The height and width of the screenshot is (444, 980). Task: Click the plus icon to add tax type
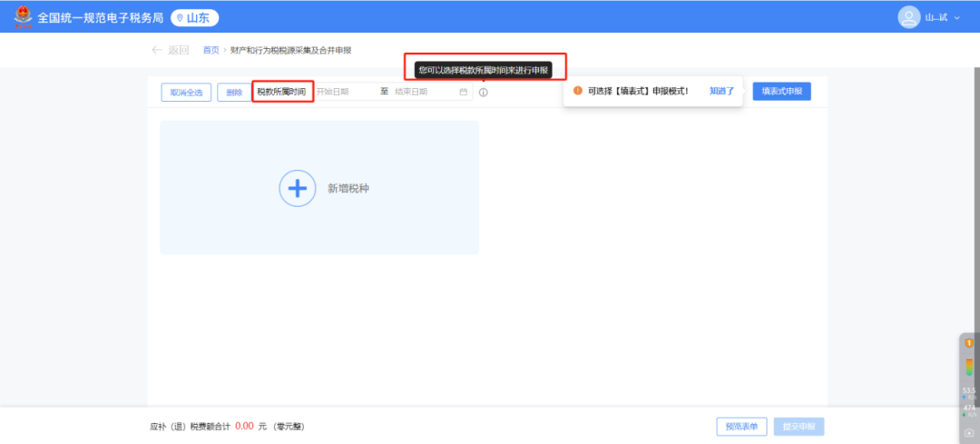point(298,188)
